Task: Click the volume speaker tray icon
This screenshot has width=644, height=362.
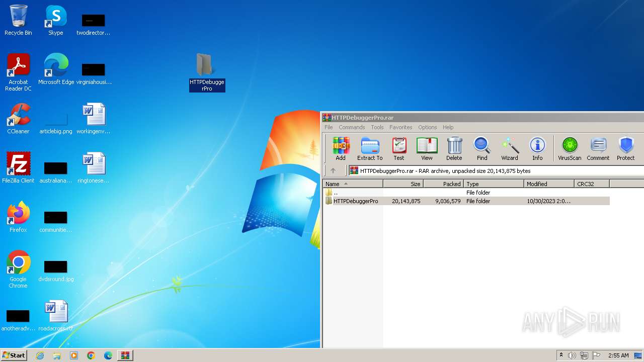Action: (572, 355)
